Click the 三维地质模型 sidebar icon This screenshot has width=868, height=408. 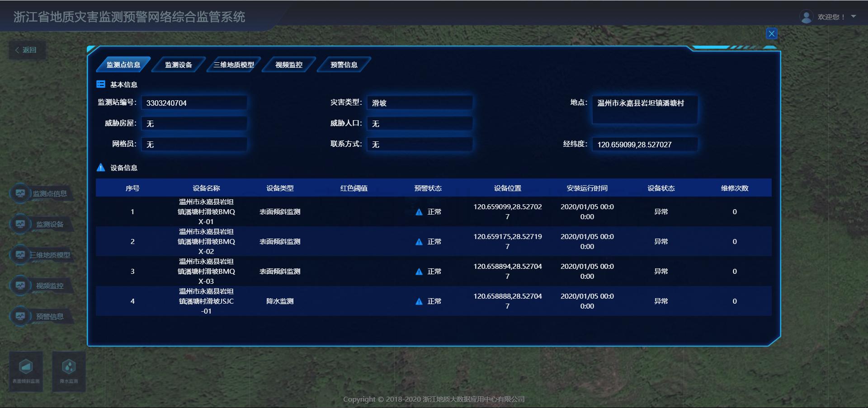coord(20,255)
